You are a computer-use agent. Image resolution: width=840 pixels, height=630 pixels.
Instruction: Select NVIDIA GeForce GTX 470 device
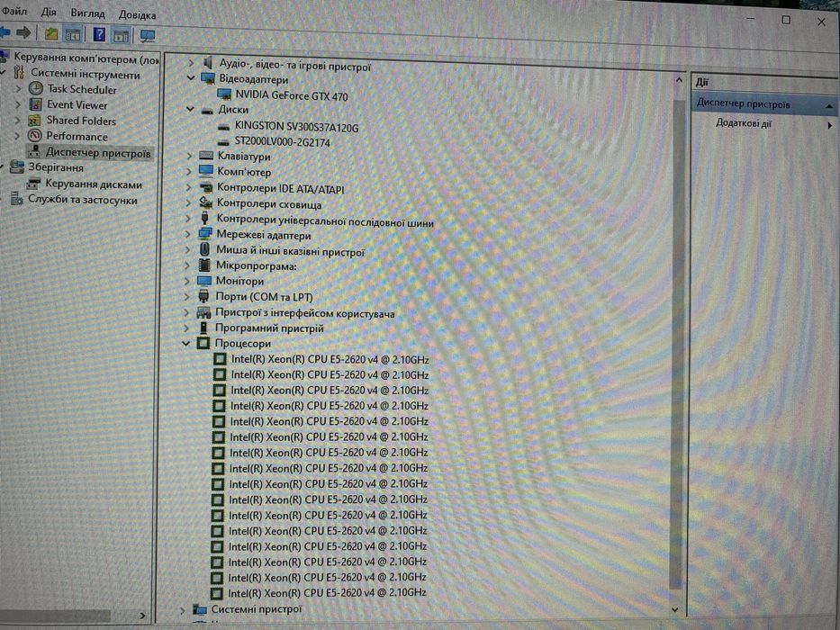292,96
